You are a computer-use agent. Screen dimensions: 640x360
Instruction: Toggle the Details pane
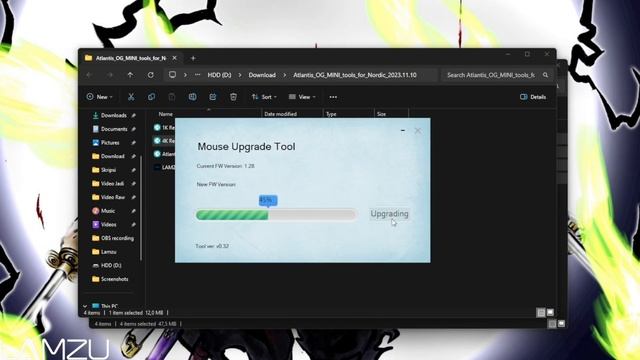click(x=533, y=97)
